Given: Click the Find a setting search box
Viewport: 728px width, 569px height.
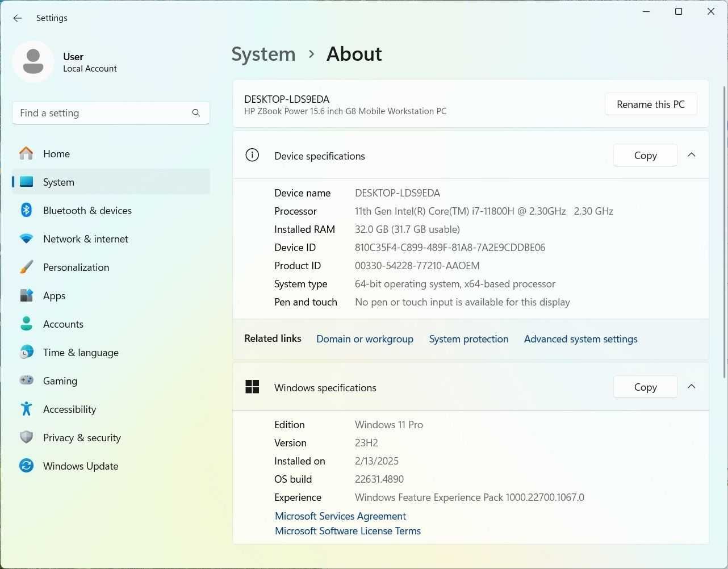Looking at the screenshot, I should click(x=111, y=113).
